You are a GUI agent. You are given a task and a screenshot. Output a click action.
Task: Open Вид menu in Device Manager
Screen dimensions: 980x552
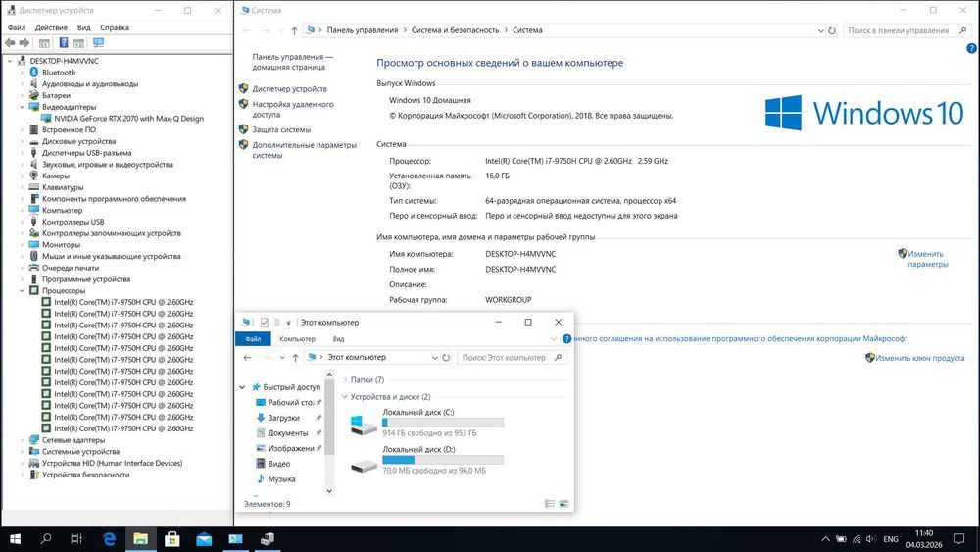point(83,27)
